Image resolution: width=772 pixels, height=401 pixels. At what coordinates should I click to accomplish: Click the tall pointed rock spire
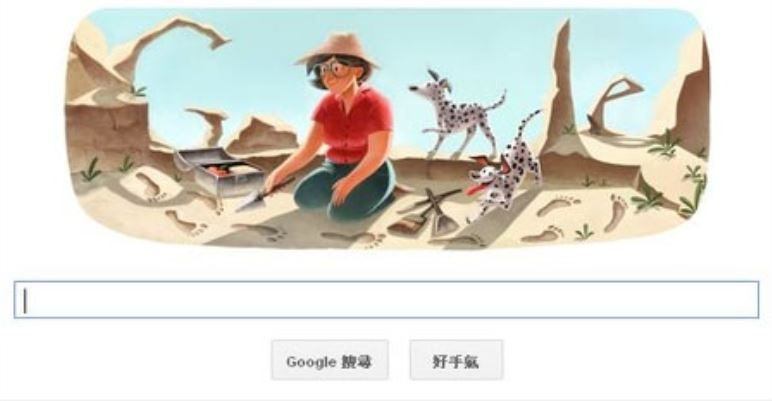(560, 84)
